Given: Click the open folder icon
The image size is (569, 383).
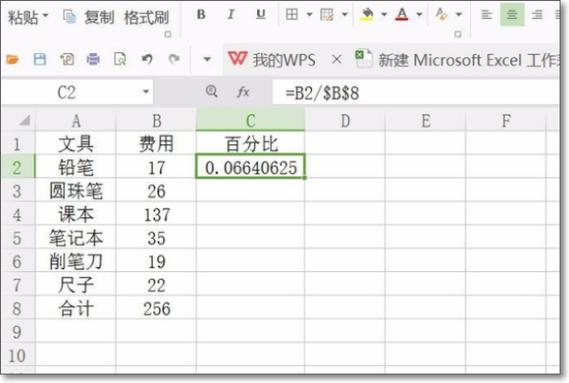Looking at the screenshot, I should [x=12, y=59].
